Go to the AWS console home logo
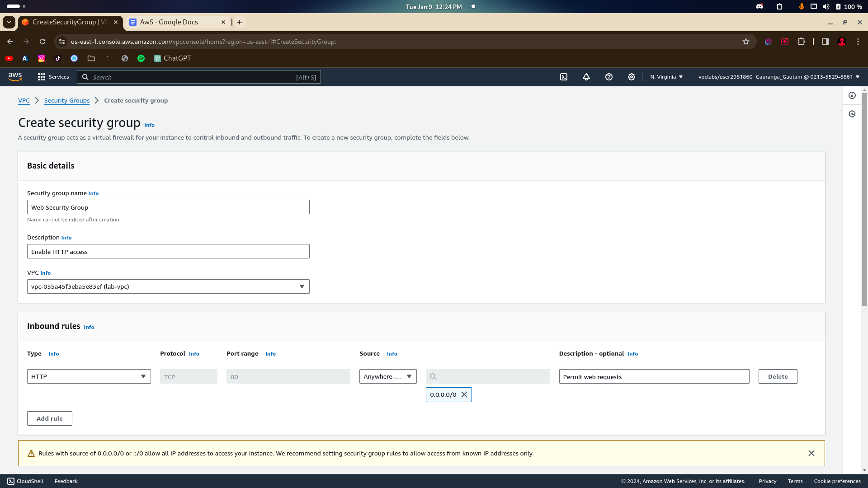This screenshot has width=868, height=488. point(15,77)
